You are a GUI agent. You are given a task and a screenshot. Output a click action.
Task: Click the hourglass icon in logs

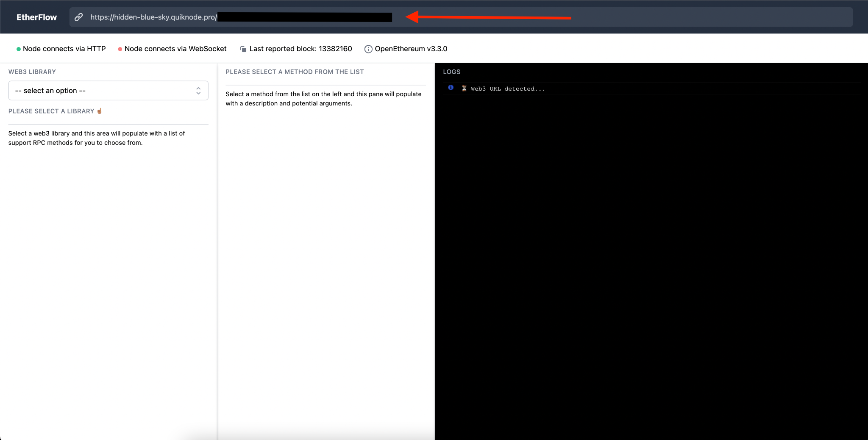[x=465, y=89]
